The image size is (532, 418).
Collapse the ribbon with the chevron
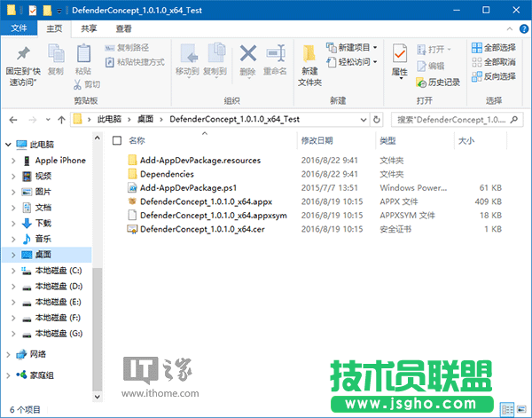pyautogui.click(x=510, y=29)
